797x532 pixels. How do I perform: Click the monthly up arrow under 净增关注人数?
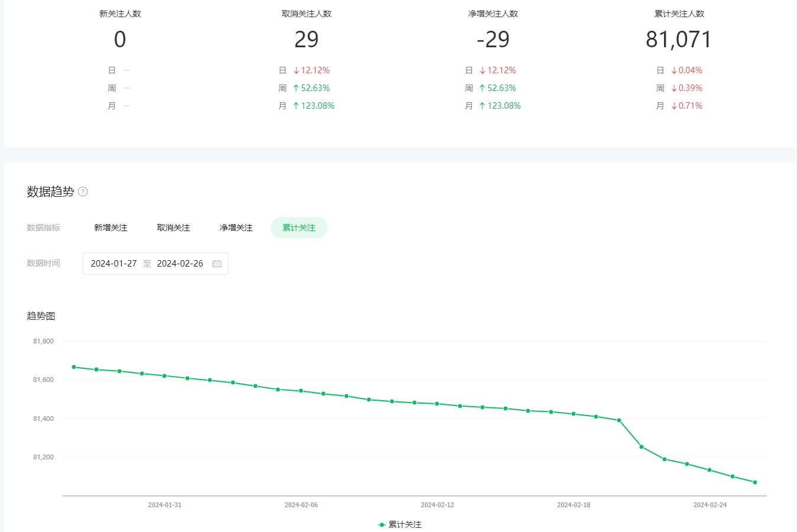(482, 106)
